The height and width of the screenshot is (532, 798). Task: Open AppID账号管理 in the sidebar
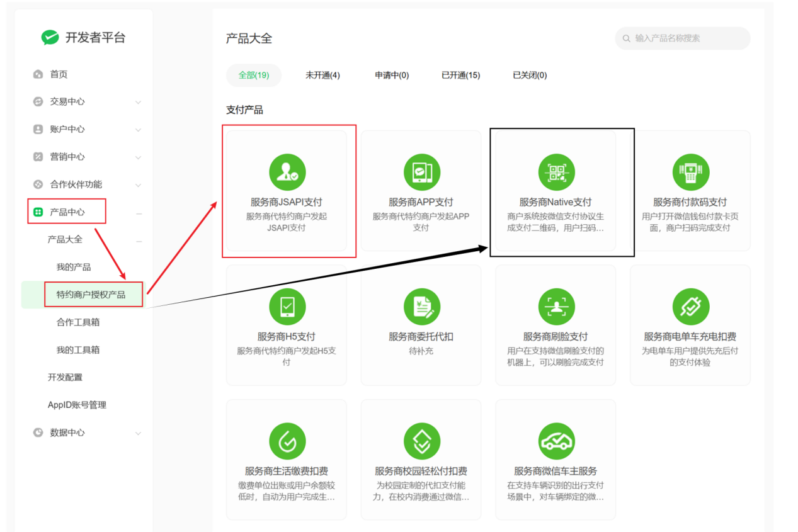[77, 405]
